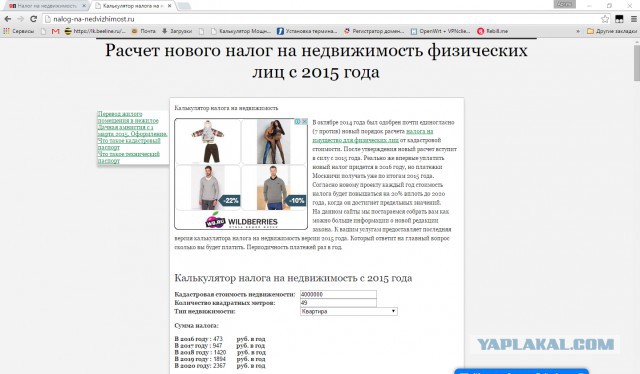Screen dimensions: 640x374
Task: Click the Сумма налога: label
Action: pyautogui.click(x=196, y=326)
